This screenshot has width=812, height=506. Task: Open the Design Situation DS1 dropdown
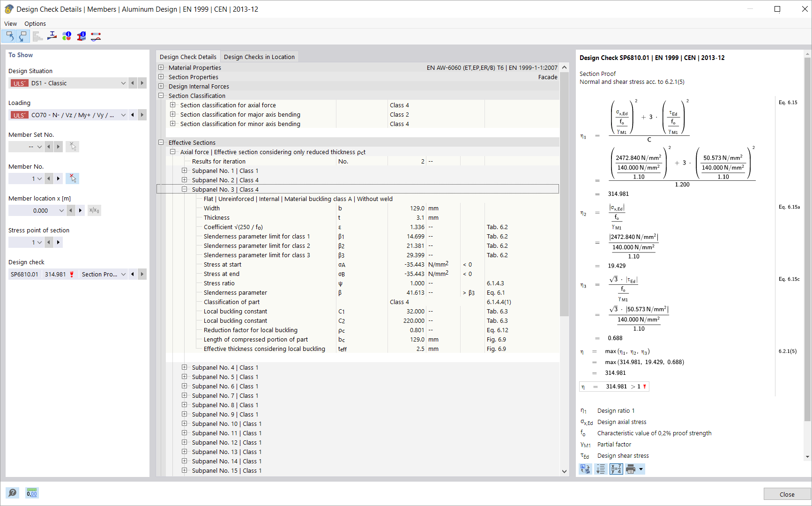[x=123, y=83]
